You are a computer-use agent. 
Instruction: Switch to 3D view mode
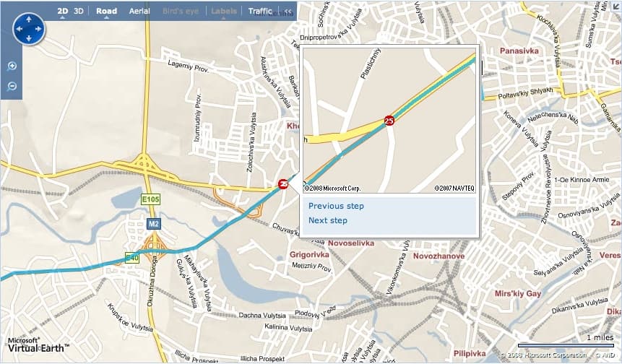click(x=79, y=11)
